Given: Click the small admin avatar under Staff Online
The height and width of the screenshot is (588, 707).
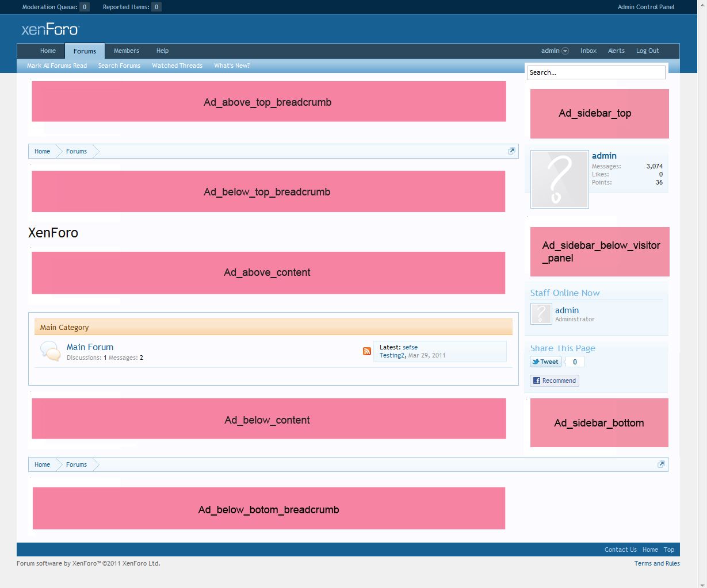Looking at the screenshot, I should (x=541, y=314).
